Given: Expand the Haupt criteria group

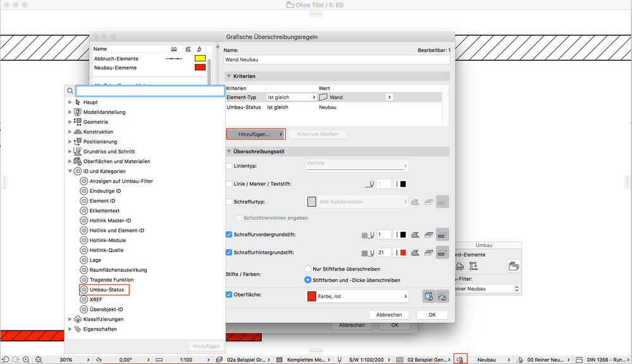Looking at the screenshot, I should click(x=70, y=102).
